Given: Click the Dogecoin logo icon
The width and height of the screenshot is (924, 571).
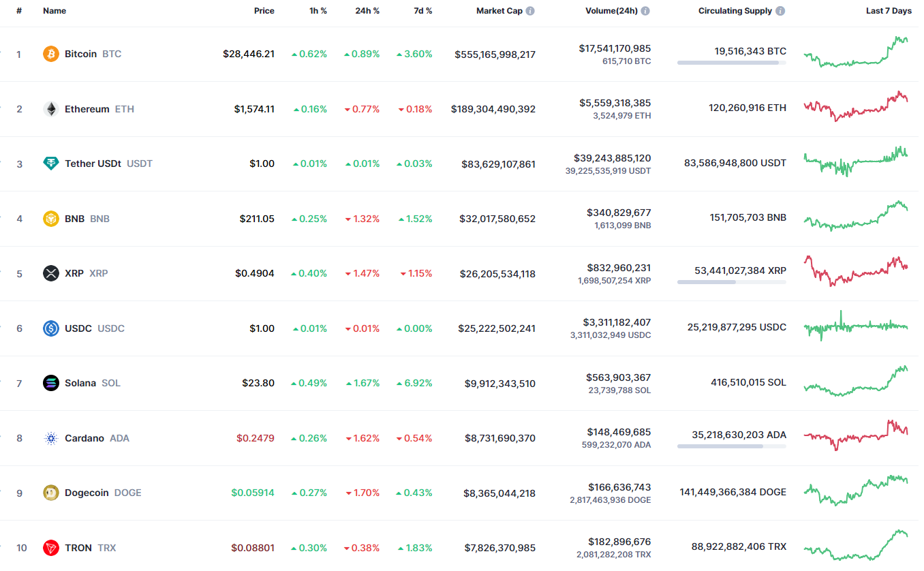Looking at the screenshot, I should click(51, 493).
